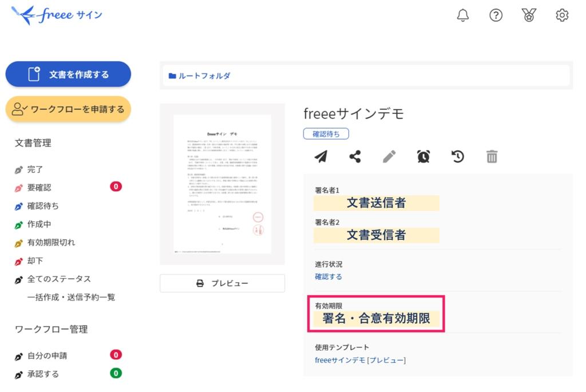Click the freee サイン logo
Viewport: 586px width, 392px height.
point(57,15)
